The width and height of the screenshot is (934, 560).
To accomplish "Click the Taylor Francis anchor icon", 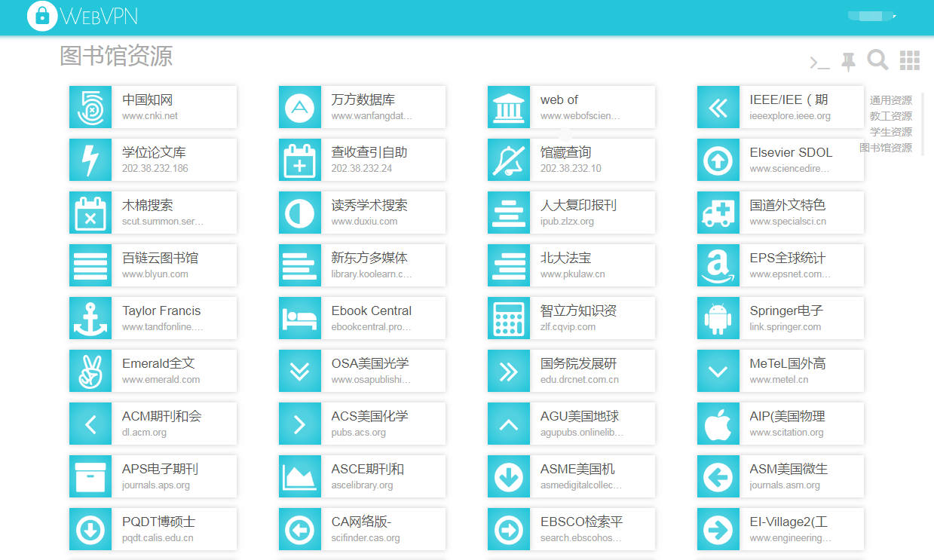I will coord(90,318).
